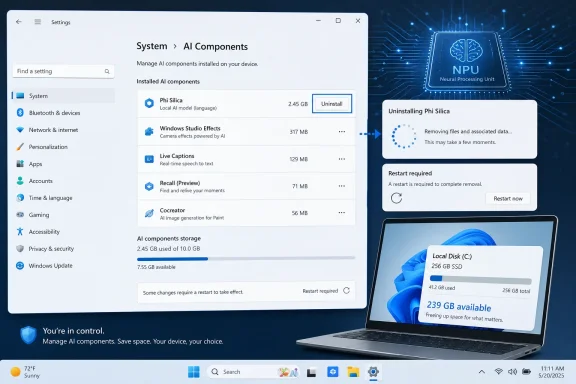The image size is (576, 384).
Task: Click the NPU chip graphic
Action: pos(467,61)
